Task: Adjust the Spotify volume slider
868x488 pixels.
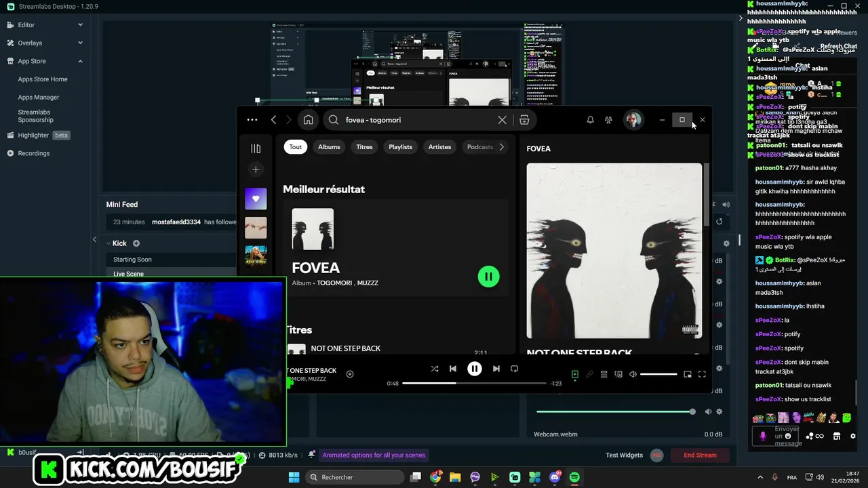Action: pos(658,374)
